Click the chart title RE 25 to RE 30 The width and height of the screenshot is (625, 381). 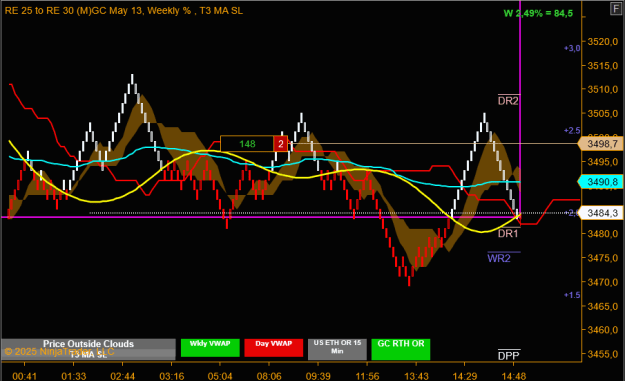pos(124,10)
